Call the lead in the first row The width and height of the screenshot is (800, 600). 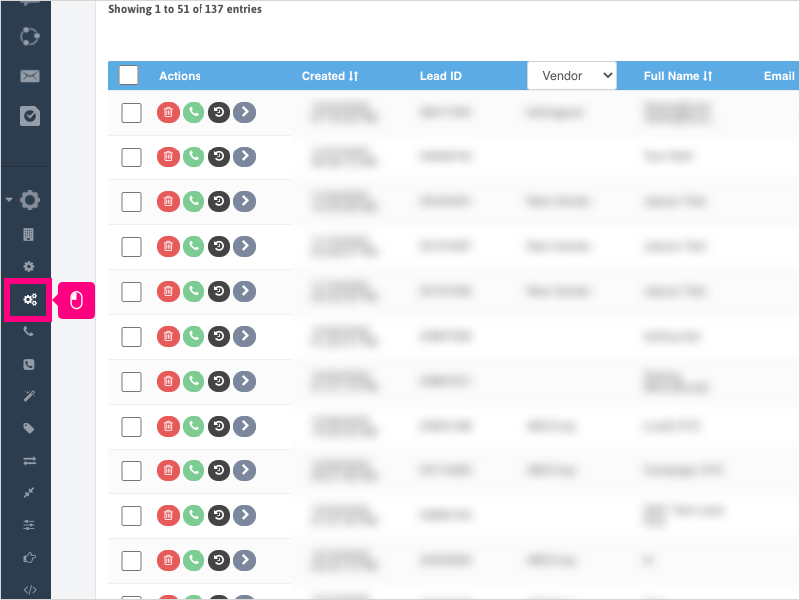coord(193,112)
